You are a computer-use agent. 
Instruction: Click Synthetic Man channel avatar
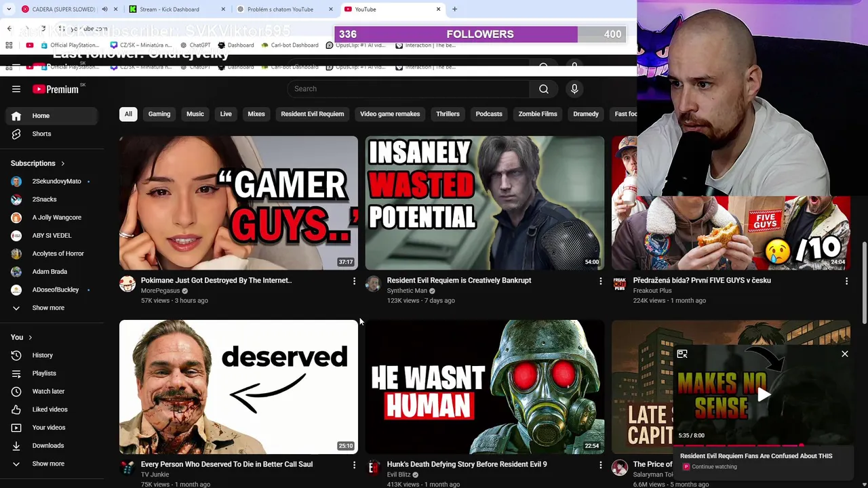(374, 284)
